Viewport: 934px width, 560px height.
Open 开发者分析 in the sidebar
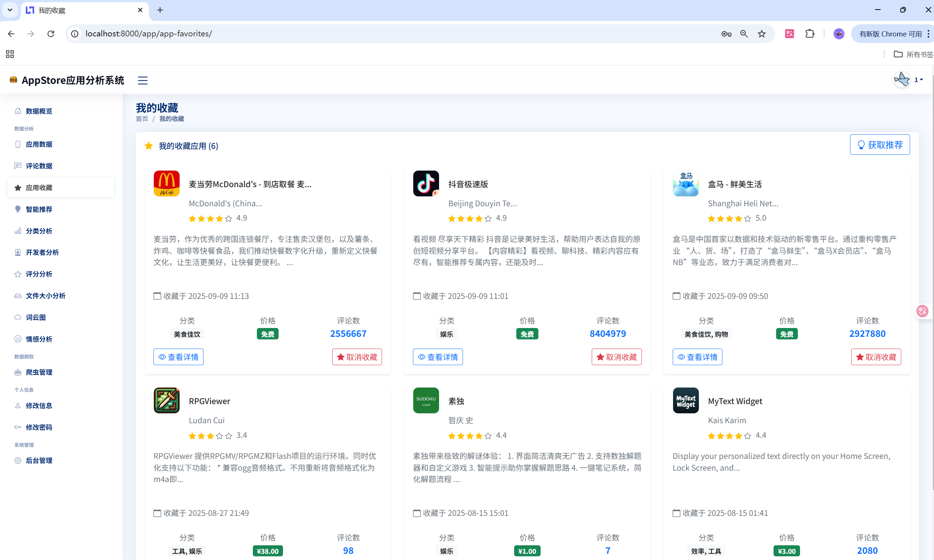pos(60,252)
